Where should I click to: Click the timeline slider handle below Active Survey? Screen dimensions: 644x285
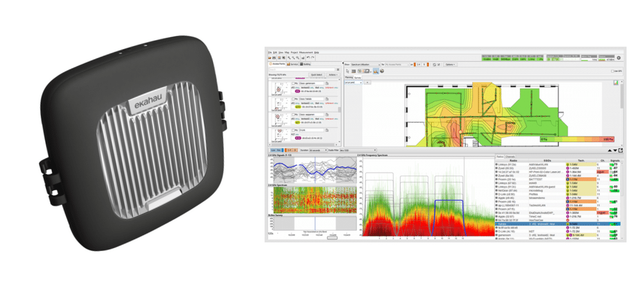click(x=332, y=238)
